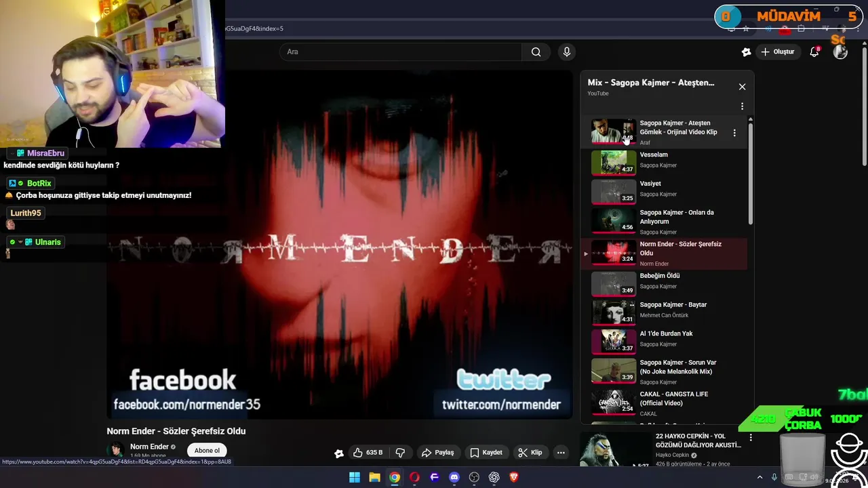Click the YouTube search magnifier button
Image resolution: width=868 pixels, height=488 pixels.
(x=536, y=52)
